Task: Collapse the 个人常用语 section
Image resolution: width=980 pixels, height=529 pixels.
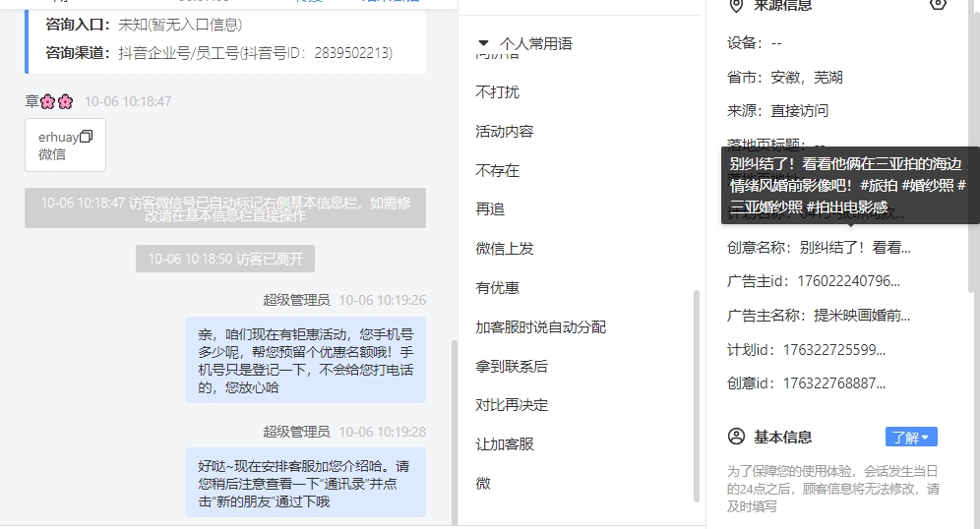Action: coord(482,43)
